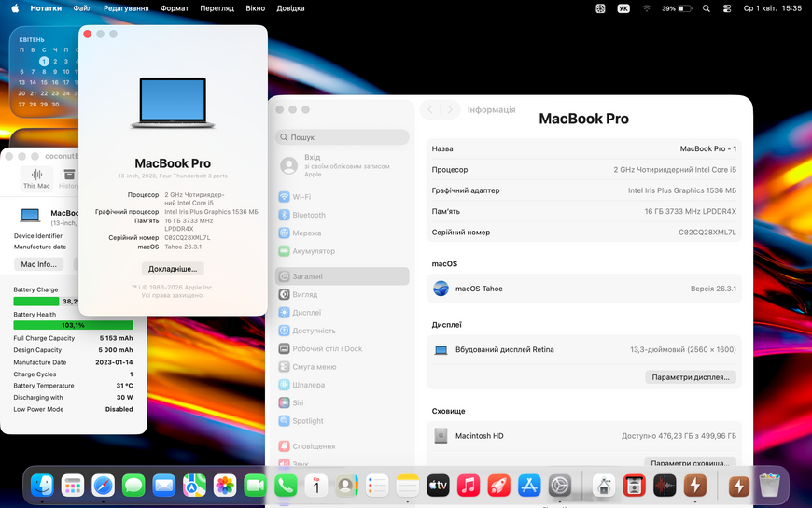The width and height of the screenshot is (812, 508).
Task: Open Messages from the Dock
Action: 133,486
